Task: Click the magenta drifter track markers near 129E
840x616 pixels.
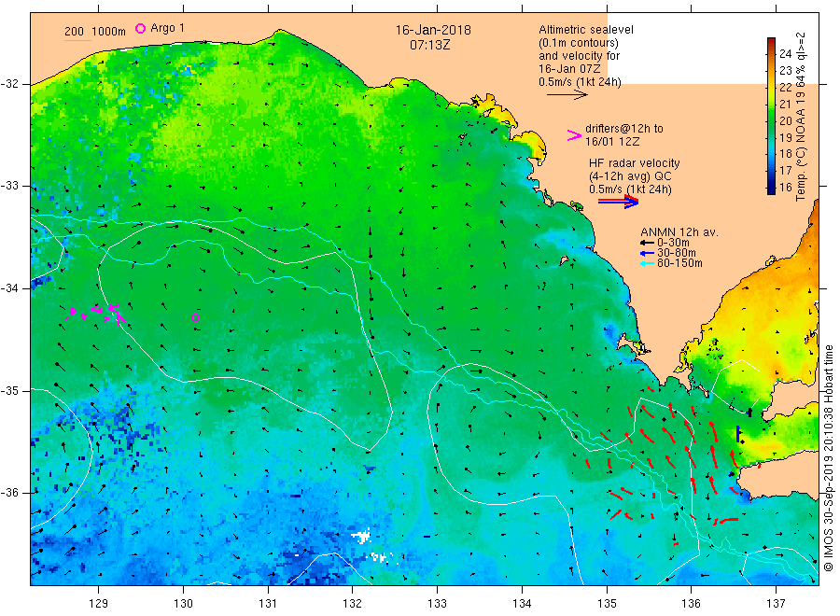Action: [96, 314]
